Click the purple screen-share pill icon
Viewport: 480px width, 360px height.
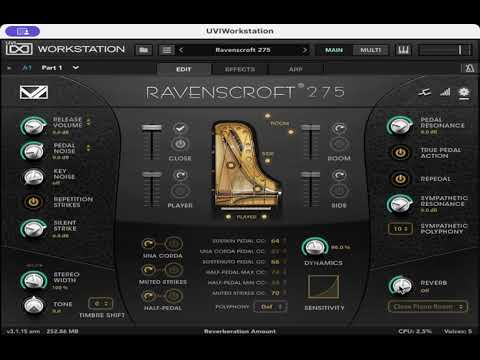(23, 32)
